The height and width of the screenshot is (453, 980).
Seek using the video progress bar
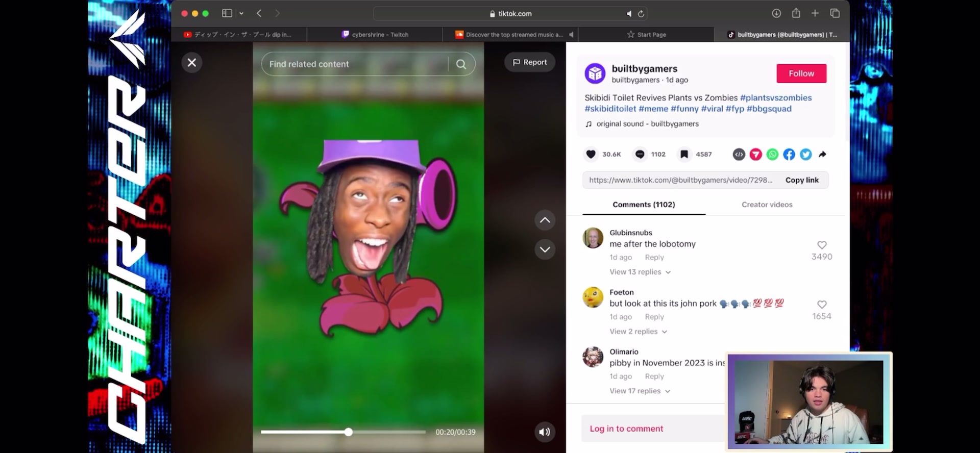click(343, 432)
